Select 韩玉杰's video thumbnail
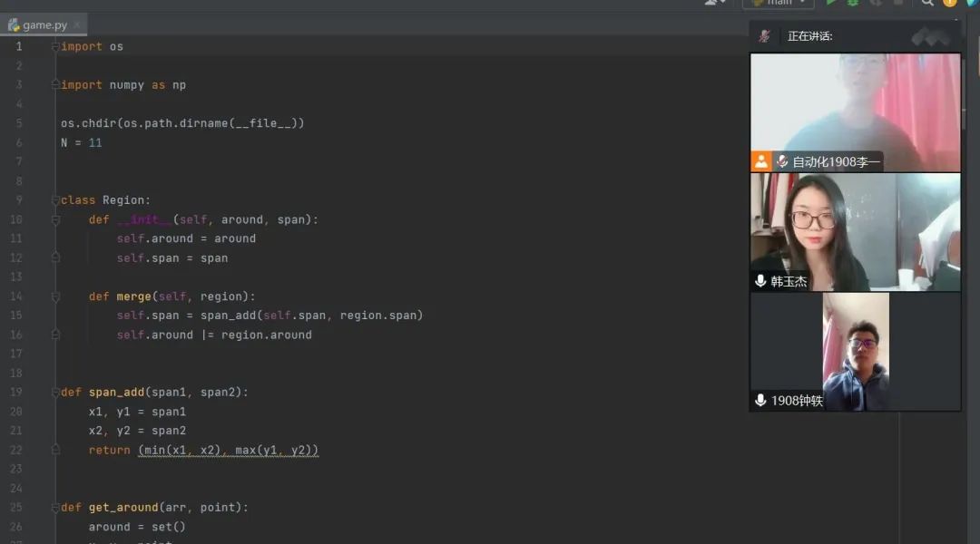The height and width of the screenshot is (544, 980). coord(855,231)
